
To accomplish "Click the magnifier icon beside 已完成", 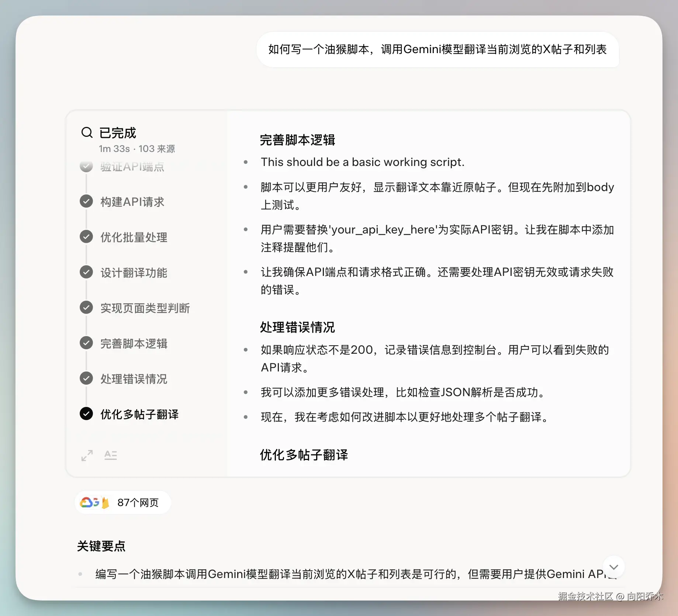I will (x=87, y=132).
